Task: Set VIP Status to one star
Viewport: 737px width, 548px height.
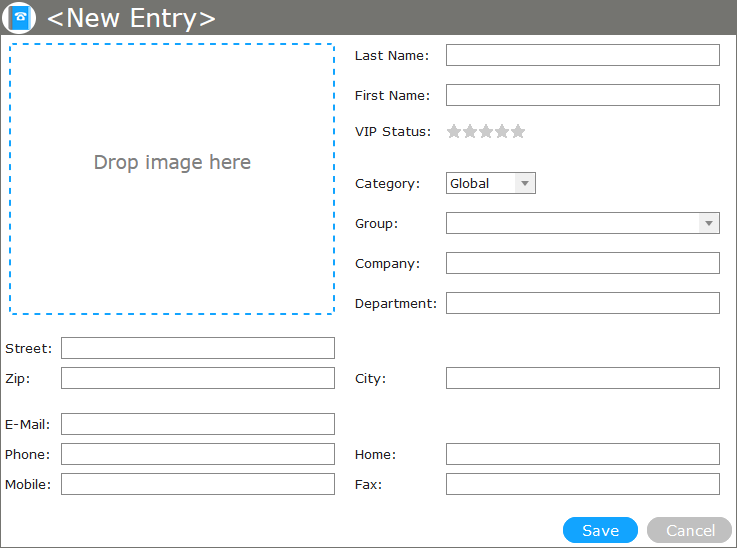Action: pos(454,131)
